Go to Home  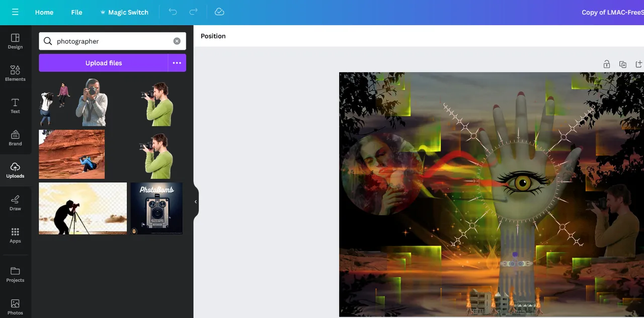(44, 12)
